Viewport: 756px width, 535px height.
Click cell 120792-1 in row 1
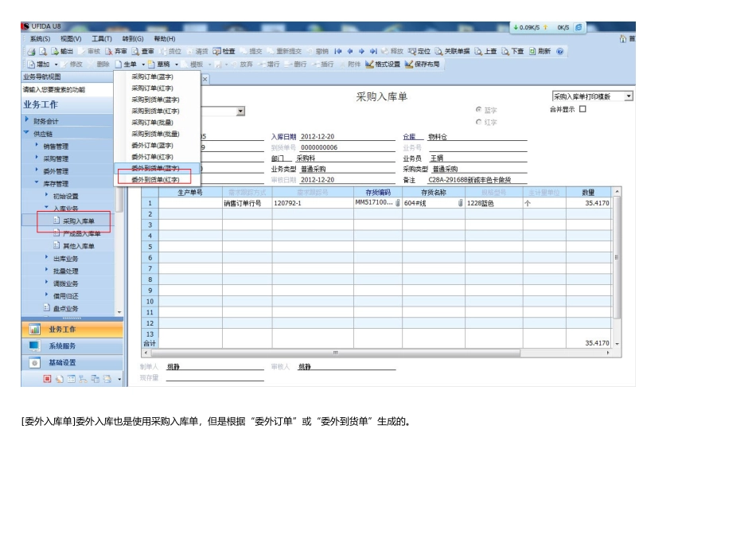tap(313, 204)
